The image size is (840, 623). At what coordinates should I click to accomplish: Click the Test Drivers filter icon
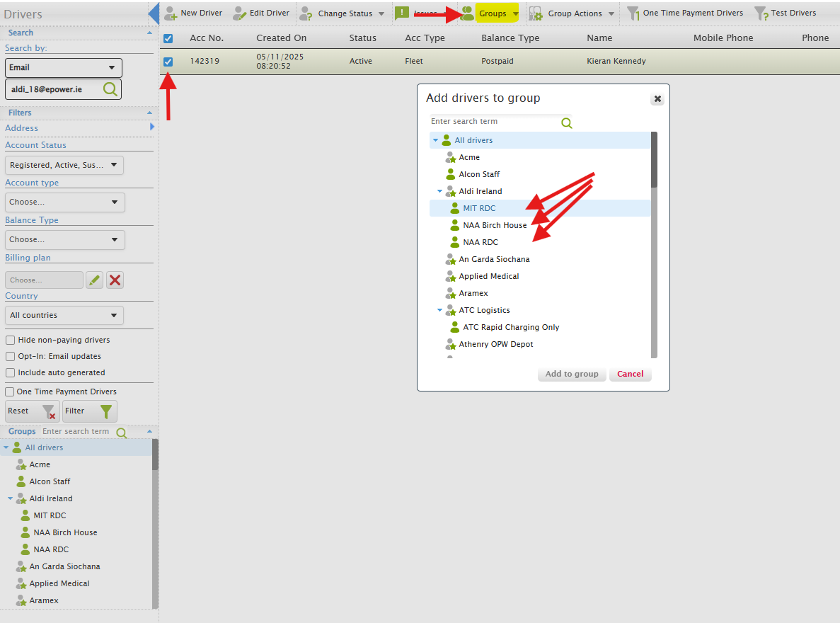coord(761,13)
